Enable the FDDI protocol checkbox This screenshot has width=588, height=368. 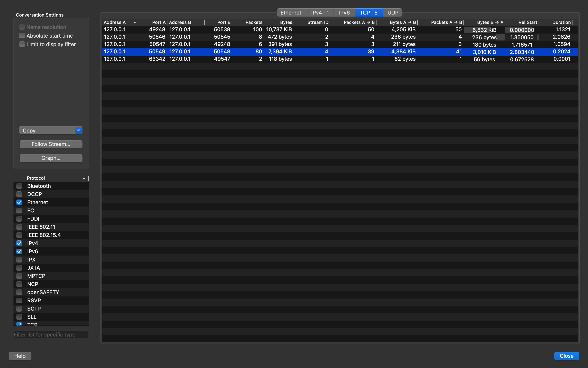pyautogui.click(x=19, y=219)
